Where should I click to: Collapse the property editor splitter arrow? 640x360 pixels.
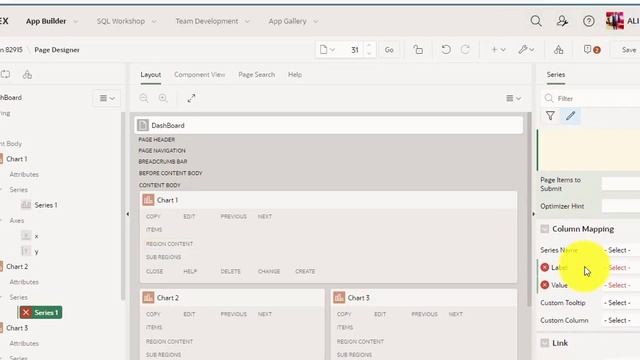click(533, 214)
